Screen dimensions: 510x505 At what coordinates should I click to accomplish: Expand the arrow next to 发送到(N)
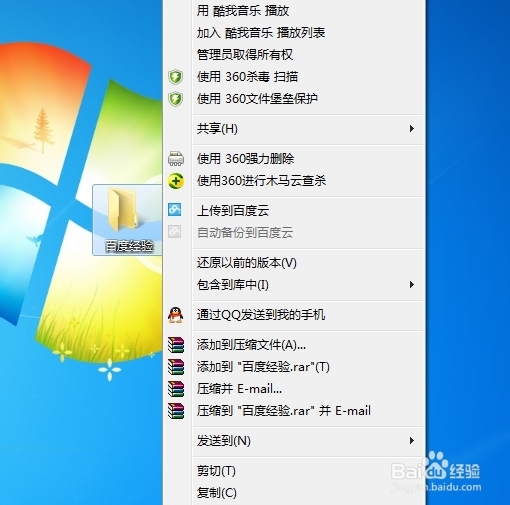412,441
